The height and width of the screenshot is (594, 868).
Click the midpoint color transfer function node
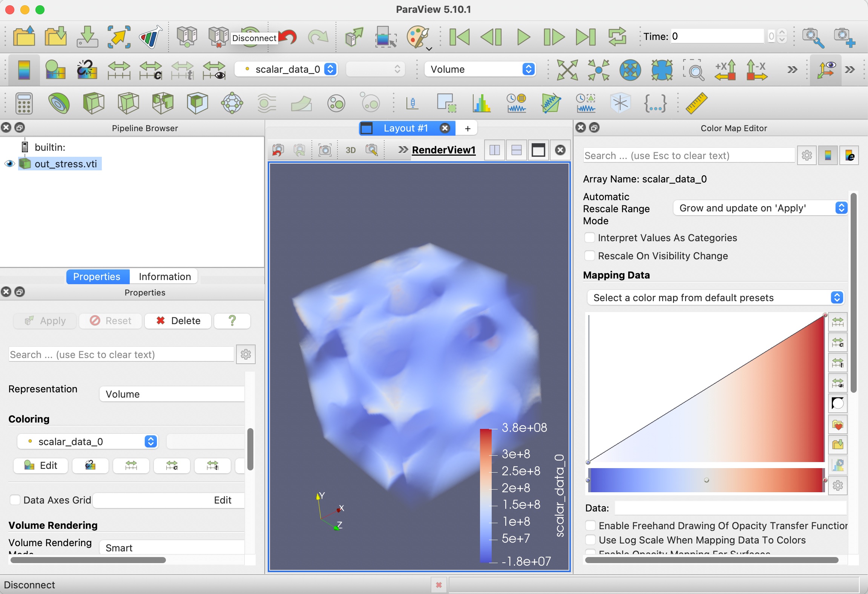706,480
